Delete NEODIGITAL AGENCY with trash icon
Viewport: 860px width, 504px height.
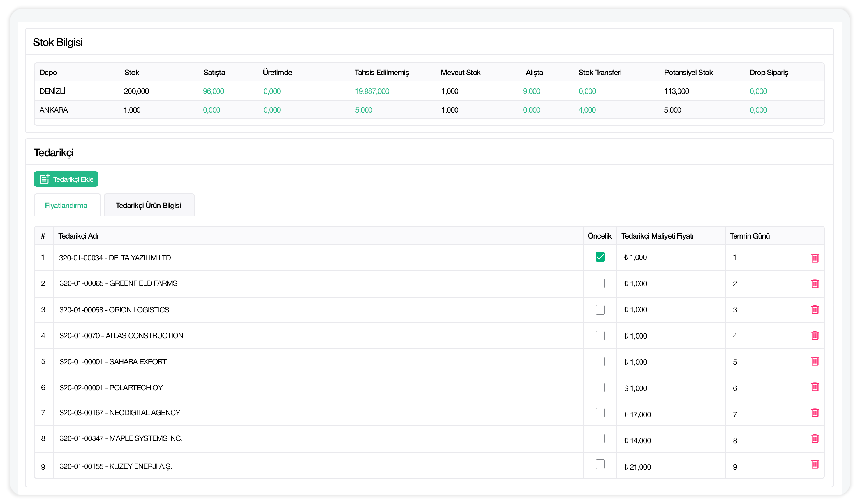pos(815,413)
